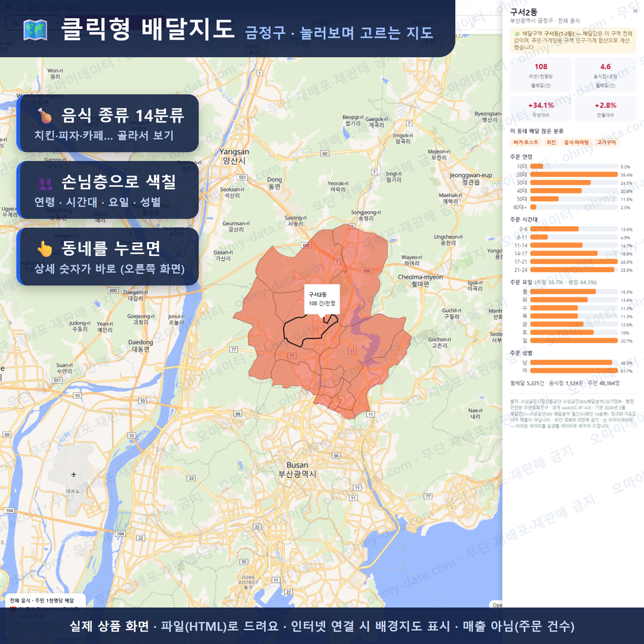Click the +2.8% 전월대비 stat card
Viewport: 644px width, 644px height.
point(605,109)
